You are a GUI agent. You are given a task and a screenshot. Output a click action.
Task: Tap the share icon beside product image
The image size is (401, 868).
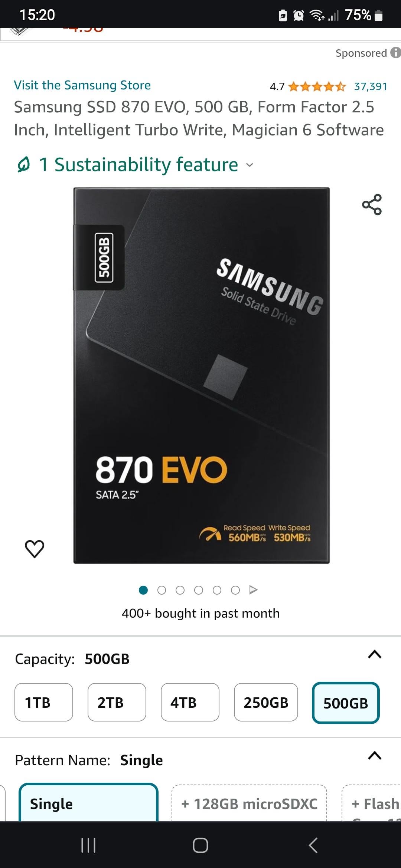(x=372, y=204)
